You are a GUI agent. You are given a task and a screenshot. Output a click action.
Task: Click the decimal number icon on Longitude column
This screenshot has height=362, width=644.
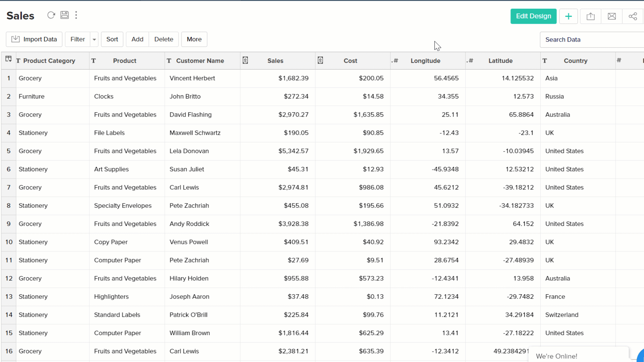395,61
